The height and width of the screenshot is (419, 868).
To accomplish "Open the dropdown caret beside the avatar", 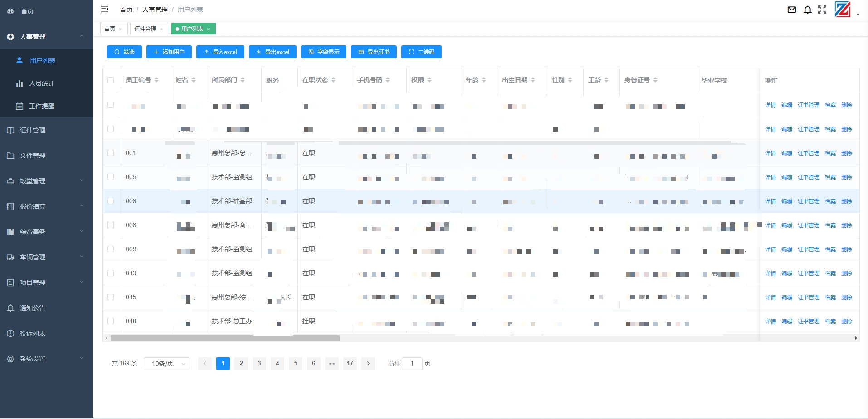I will 858,15.
